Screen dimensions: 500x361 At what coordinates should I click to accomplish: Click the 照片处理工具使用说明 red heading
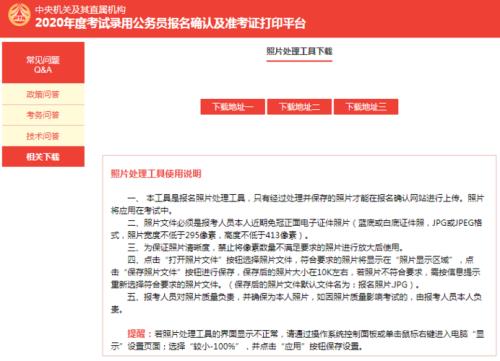pyautogui.click(x=156, y=174)
